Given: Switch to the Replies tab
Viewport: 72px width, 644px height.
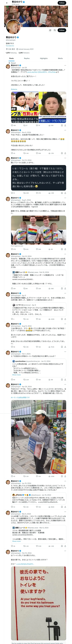Looking at the screenshot, I should point(27,58).
